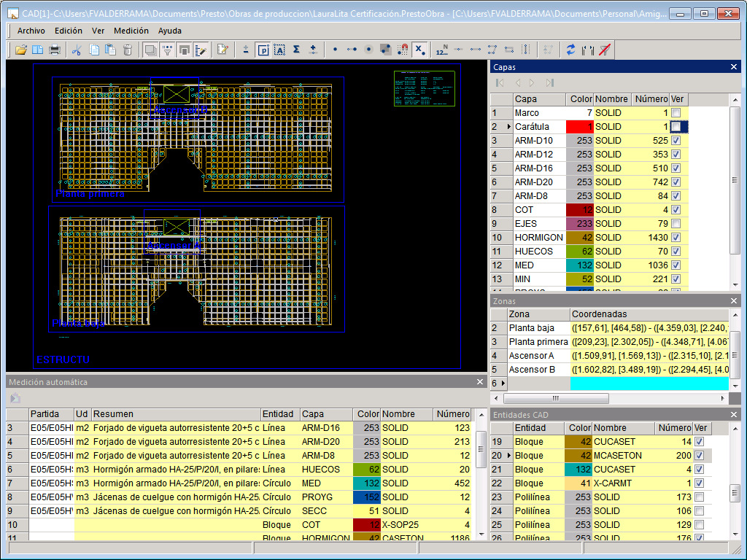Check the Ver box for EJES layer
747x560 pixels.
[676, 224]
